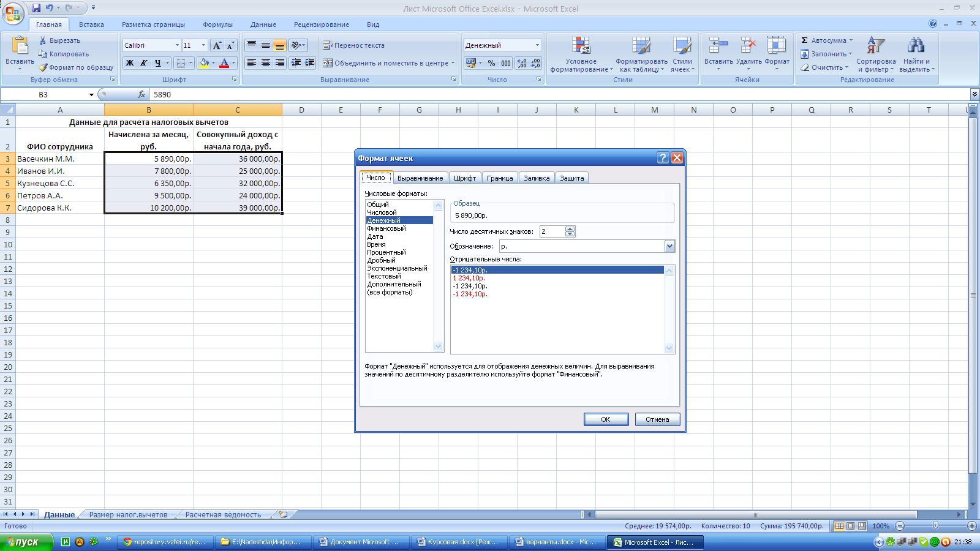
Task: Click the Italic К formatting icon
Action: click(144, 63)
